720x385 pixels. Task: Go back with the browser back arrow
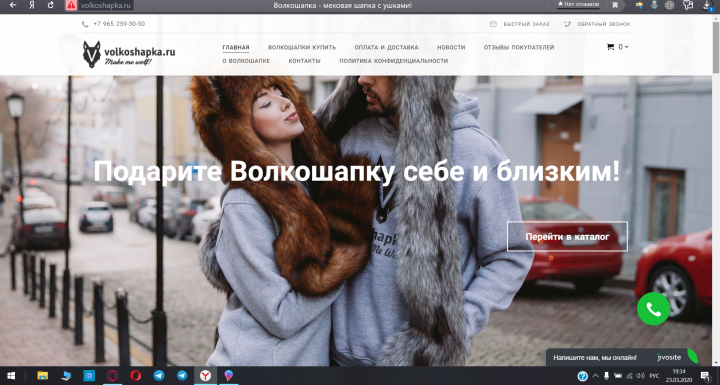[x=13, y=5]
